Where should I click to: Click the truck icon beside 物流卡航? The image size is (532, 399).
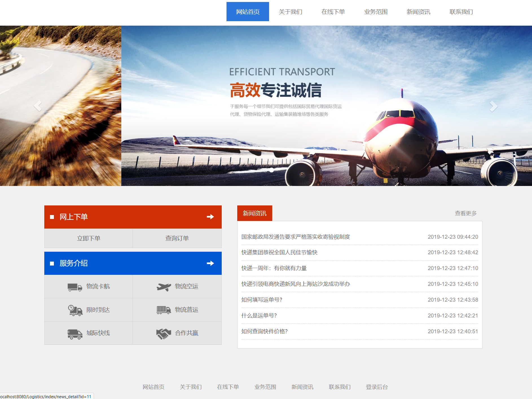pyautogui.click(x=75, y=287)
